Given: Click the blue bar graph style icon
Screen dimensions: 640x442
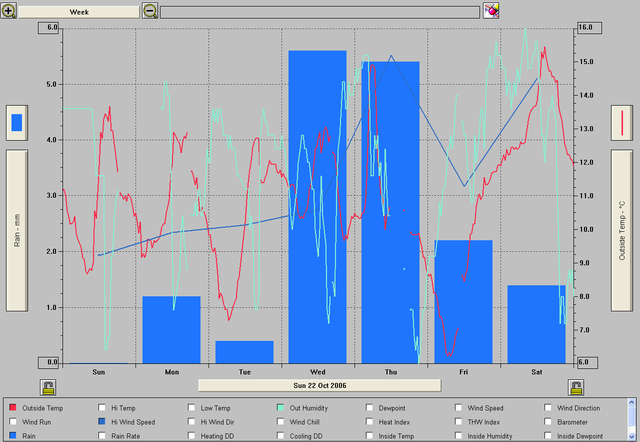Looking at the screenshot, I should click(x=17, y=123).
